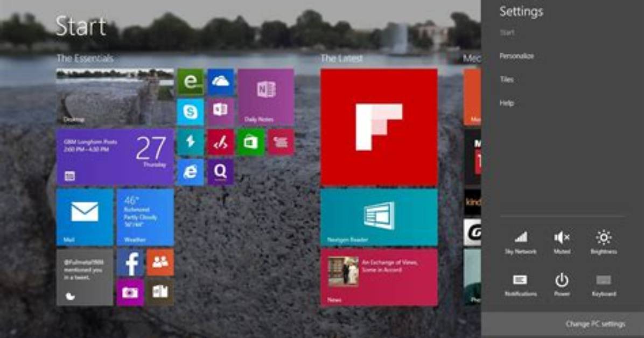Open the small red tile beside Store
The width and height of the screenshot is (644, 338).
[281, 142]
